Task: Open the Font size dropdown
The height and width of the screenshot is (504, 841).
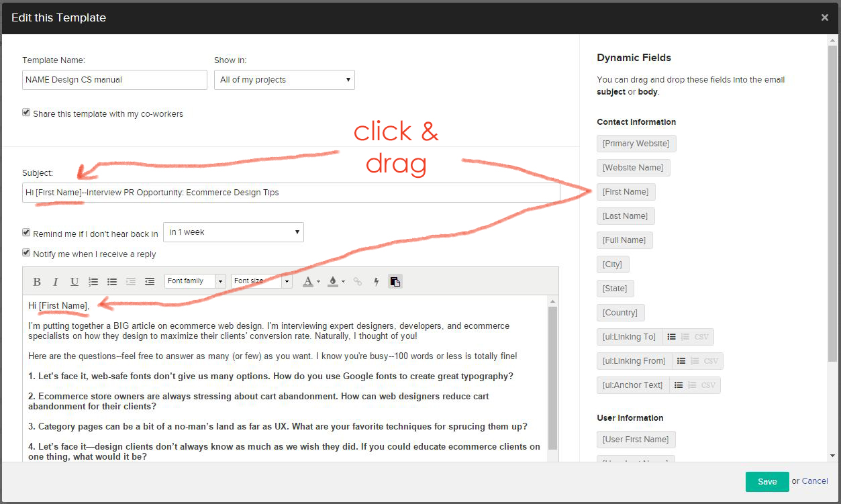Action: 262,281
